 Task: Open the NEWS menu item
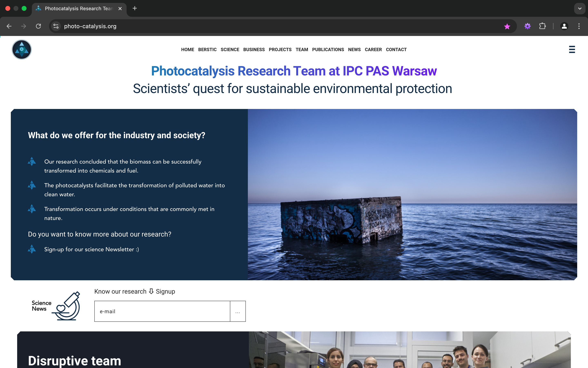[354, 49]
